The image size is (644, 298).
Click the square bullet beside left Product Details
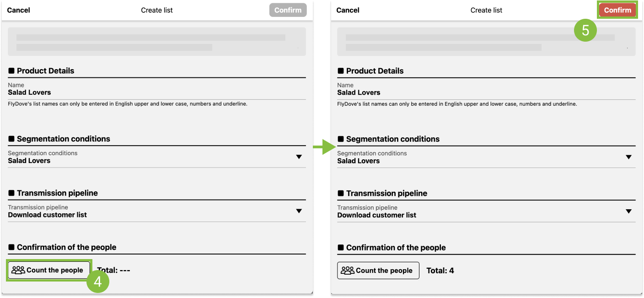(x=11, y=71)
